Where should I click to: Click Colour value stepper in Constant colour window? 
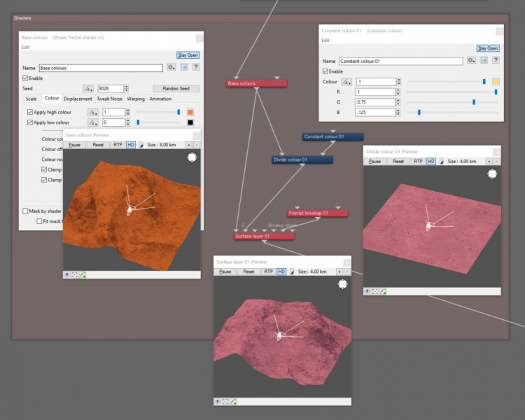tap(398, 82)
